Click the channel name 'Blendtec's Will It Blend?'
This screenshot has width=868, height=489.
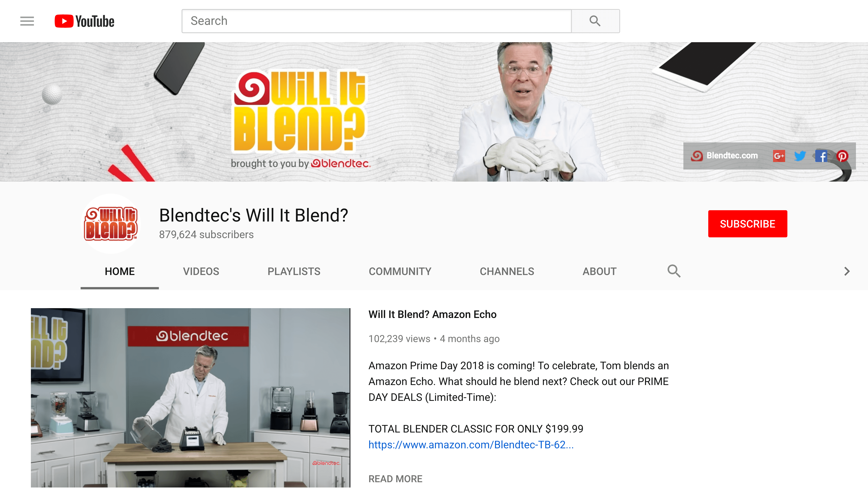pyautogui.click(x=253, y=215)
